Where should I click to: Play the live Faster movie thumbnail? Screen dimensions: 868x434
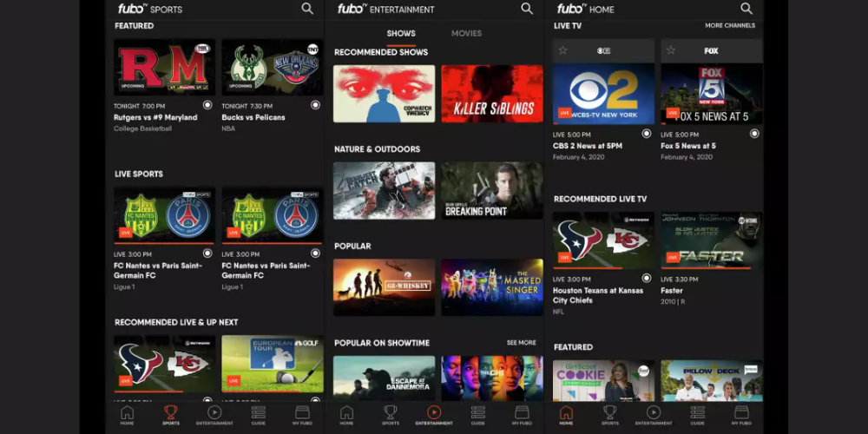pyautogui.click(x=711, y=240)
